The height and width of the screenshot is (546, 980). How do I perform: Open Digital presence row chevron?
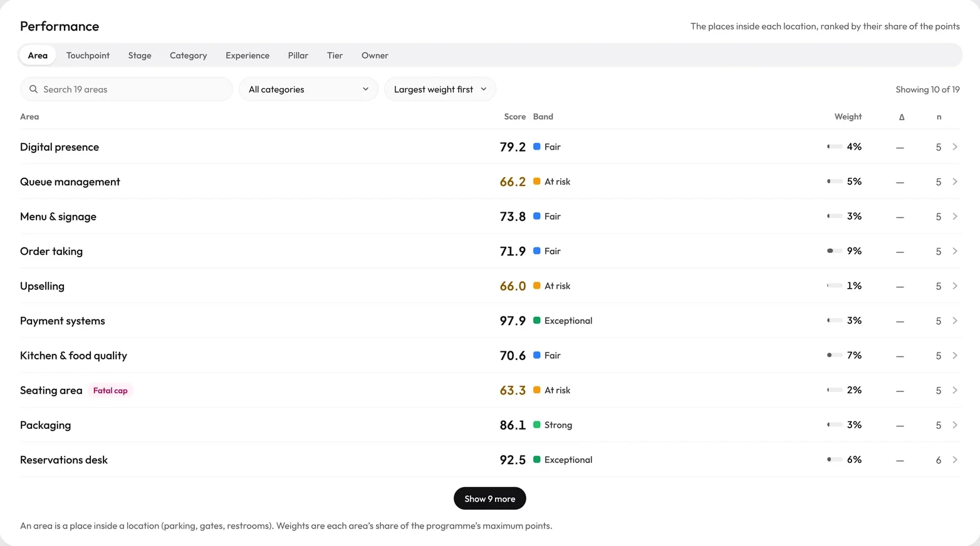click(955, 147)
